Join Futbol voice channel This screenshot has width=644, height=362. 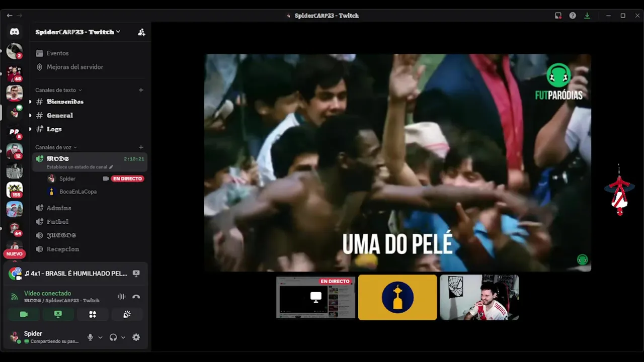57,222
